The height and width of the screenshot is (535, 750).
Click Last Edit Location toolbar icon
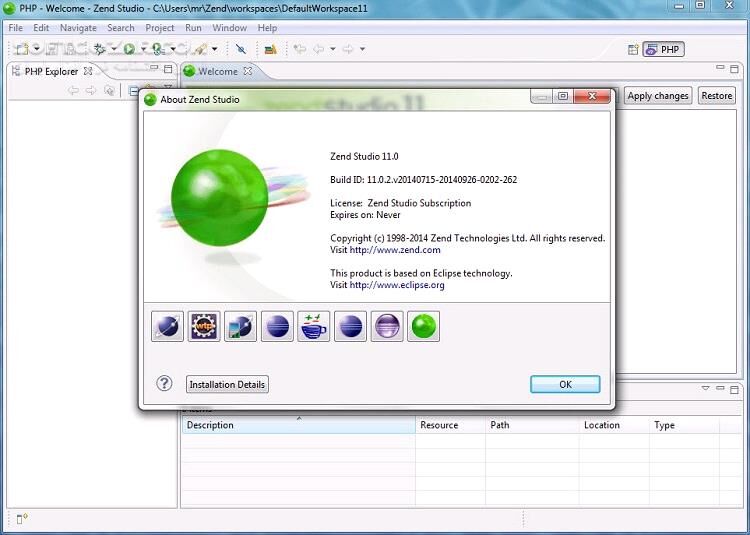pos(300,49)
